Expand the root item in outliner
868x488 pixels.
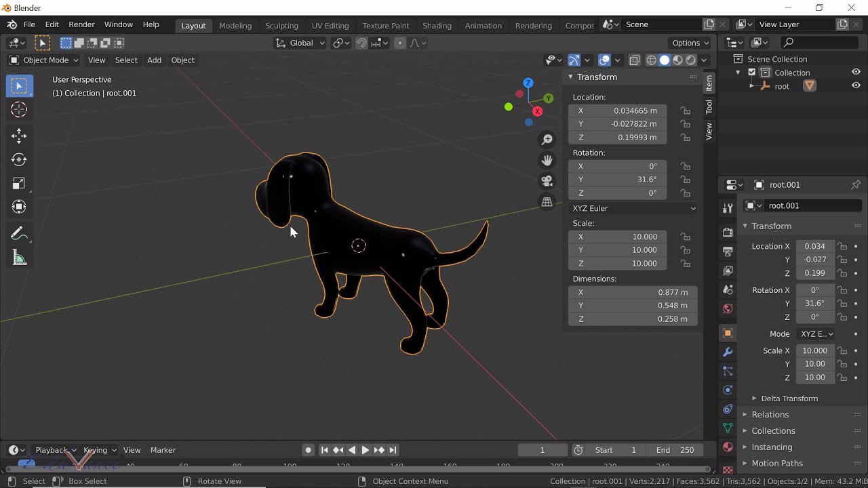[751, 86]
